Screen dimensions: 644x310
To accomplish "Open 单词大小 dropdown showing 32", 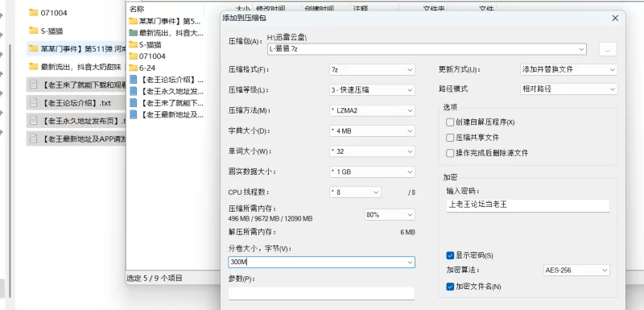I will click(x=372, y=151).
